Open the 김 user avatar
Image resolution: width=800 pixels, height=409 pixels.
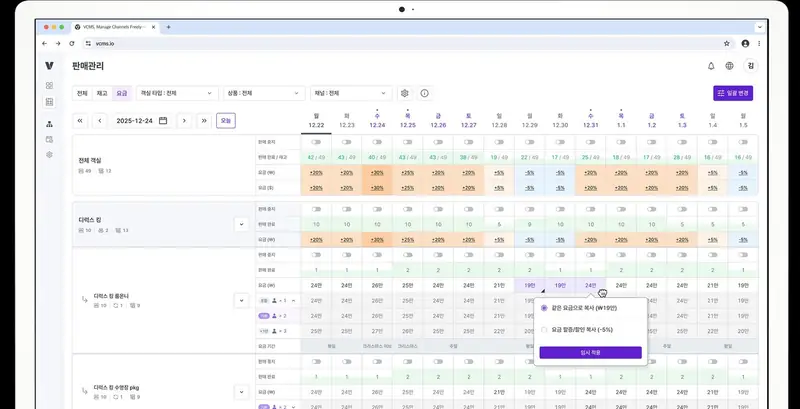(x=751, y=66)
